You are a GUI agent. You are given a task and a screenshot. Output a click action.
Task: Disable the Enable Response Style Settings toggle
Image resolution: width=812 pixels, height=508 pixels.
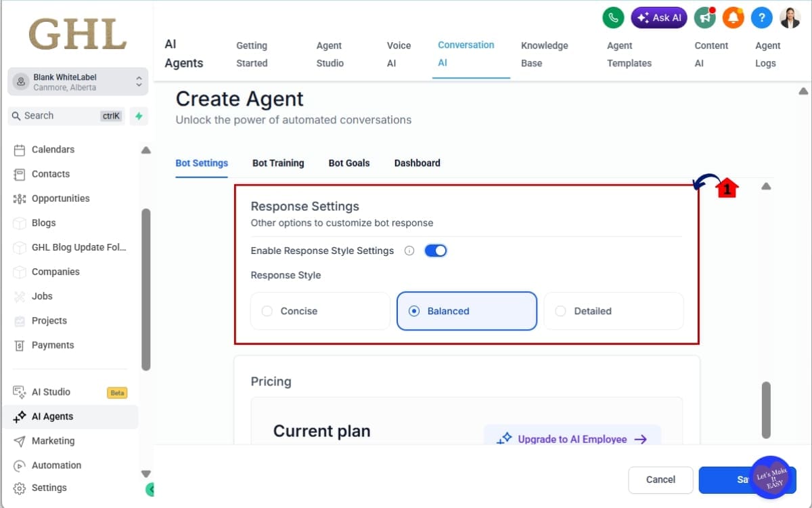[x=436, y=251]
